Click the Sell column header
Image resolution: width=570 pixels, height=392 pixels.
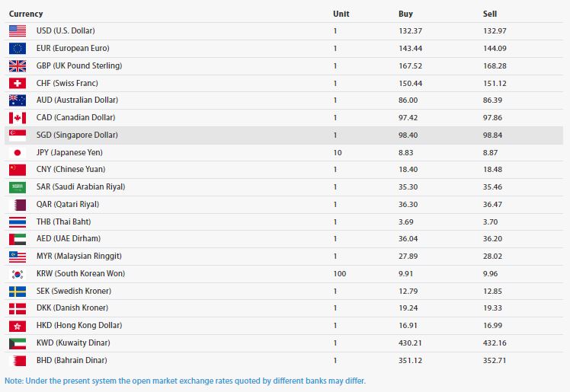pyautogui.click(x=489, y=14)
